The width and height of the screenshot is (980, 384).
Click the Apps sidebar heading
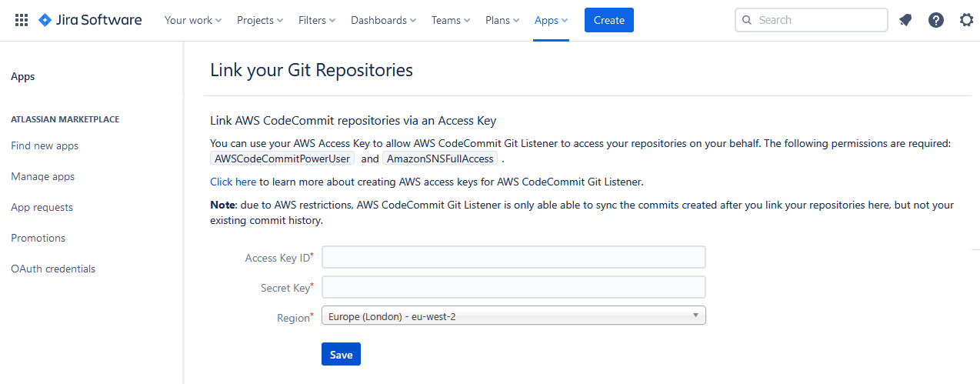[x=23, y=76]
